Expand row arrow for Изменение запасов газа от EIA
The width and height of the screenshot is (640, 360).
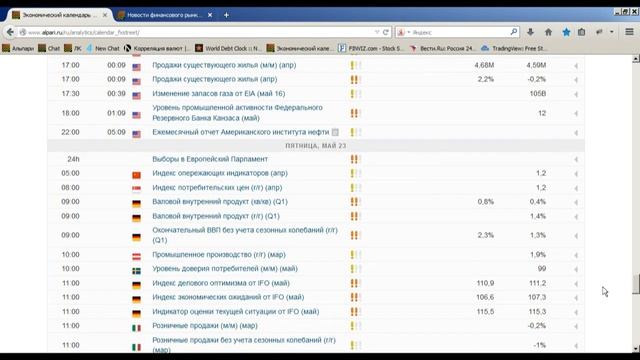pyautogui.click(x=576, y=94)
